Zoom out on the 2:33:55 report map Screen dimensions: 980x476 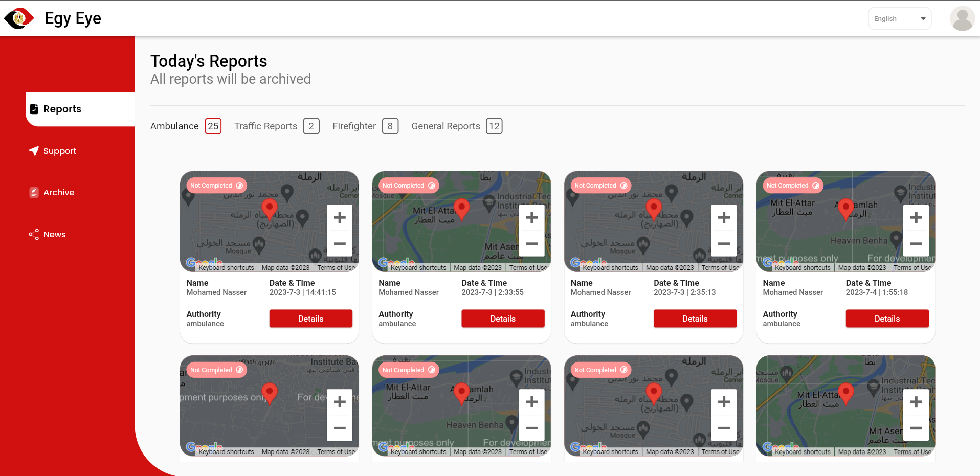click(532, 244)
